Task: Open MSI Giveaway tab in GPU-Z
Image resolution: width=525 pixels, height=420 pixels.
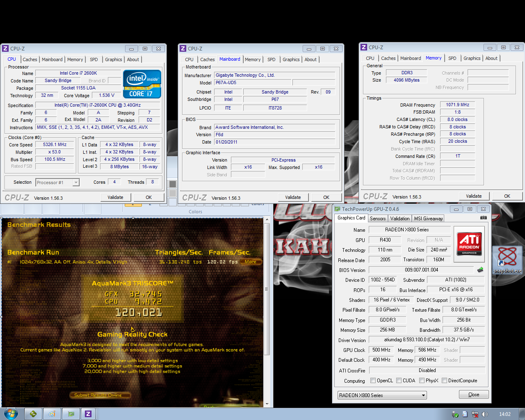Action: coord(428,219)
